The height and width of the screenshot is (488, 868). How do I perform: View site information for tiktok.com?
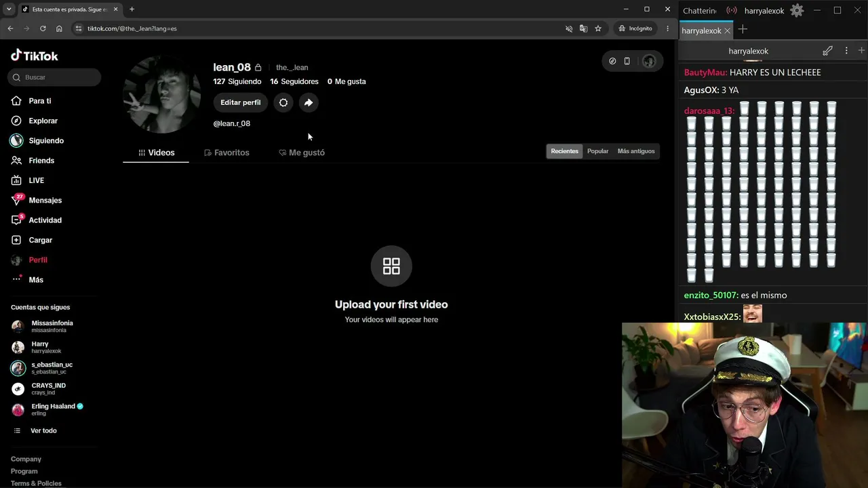coord(79,28)
